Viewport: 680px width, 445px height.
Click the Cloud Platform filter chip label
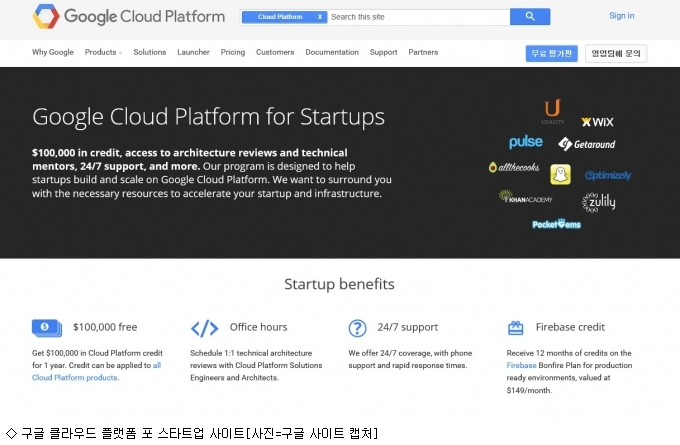point(280,17)
